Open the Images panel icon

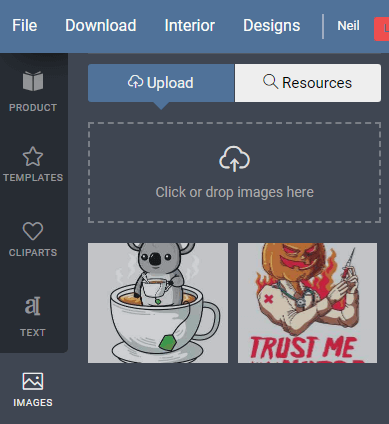point(33,381)
